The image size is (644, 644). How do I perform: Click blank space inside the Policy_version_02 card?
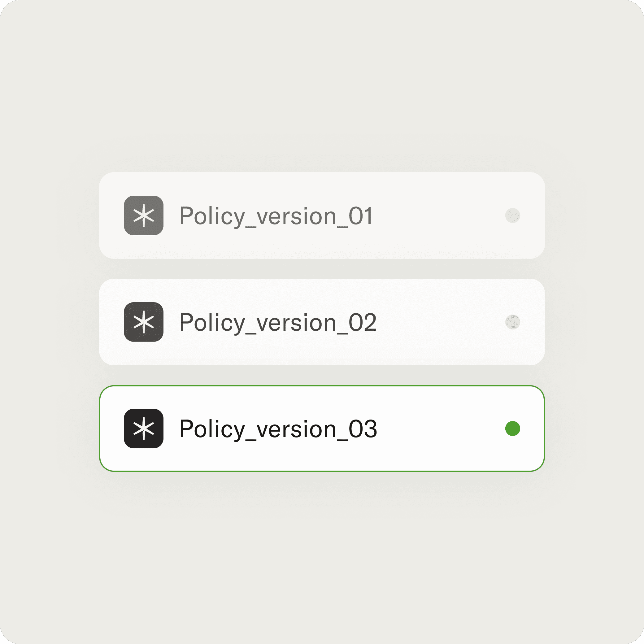440,322
